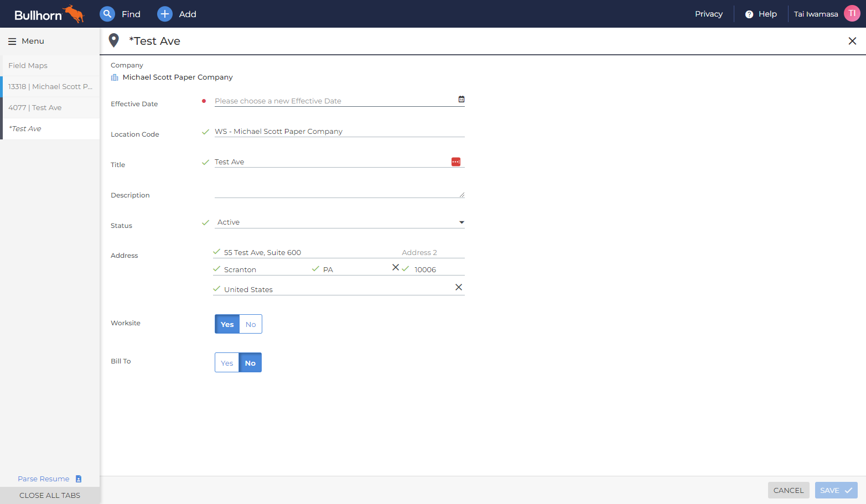Click the Parse Resume link
Image resolution: width=866 pixels, height=504 pixels.
(44, 479)
